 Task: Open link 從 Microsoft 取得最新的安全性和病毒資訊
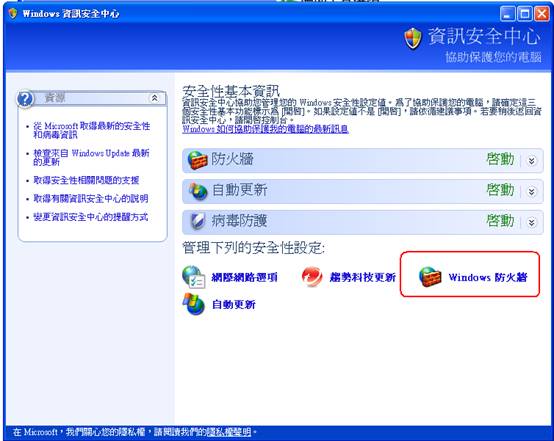coord(92,130)
